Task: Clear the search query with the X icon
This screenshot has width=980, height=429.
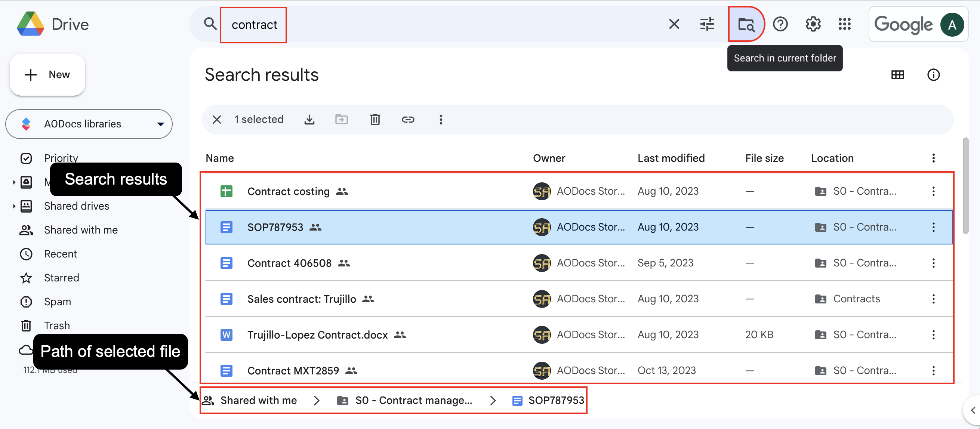Action: pyautogui.click(x=674, y=24)
